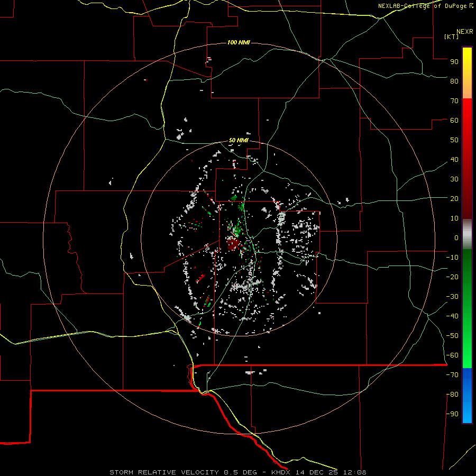The image size is (476, 476).
Task: Click the -50 scale value
Action: click(x=452, y=336)
